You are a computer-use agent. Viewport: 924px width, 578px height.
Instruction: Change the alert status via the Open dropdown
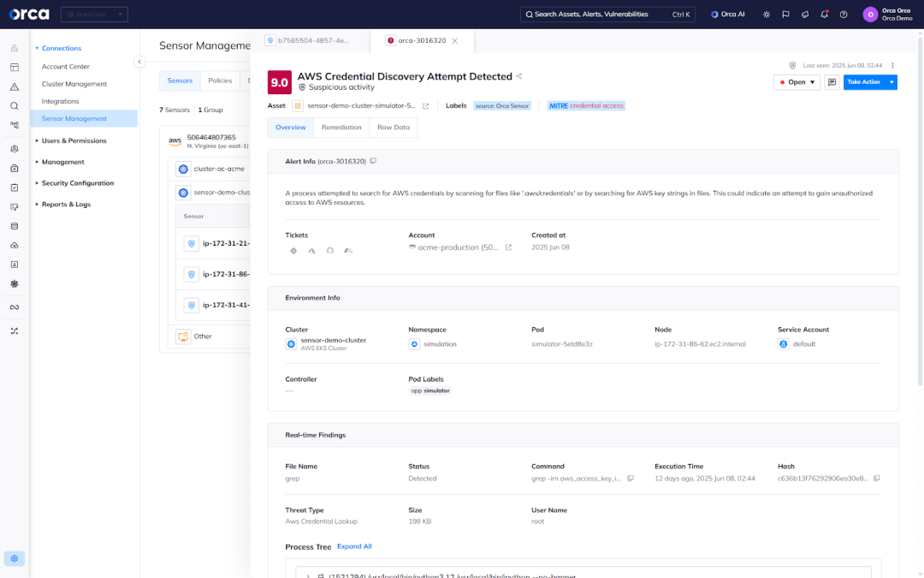tap(797, 82)
